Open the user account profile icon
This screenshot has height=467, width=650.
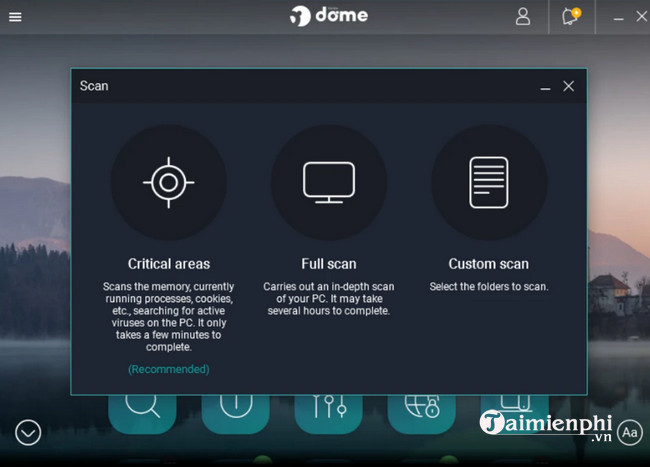pos(523,17)
